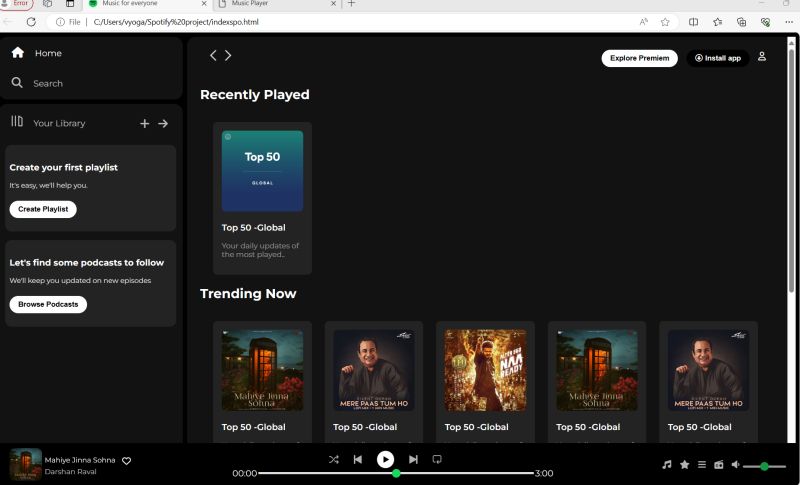Click the star icon in player bar
800x485 pixels.
pos(685,465)
